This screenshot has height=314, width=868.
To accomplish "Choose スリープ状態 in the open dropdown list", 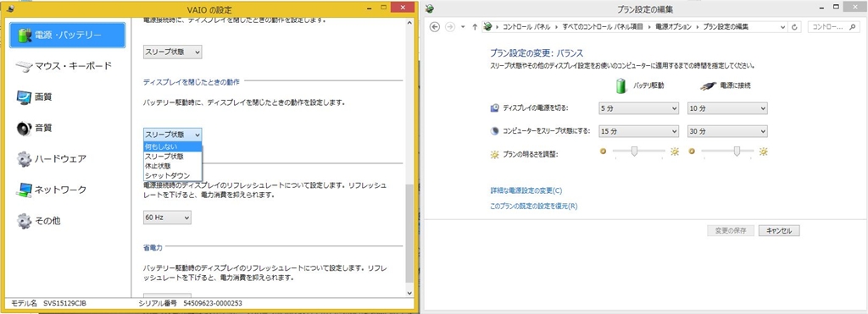I will coord(173,157).
